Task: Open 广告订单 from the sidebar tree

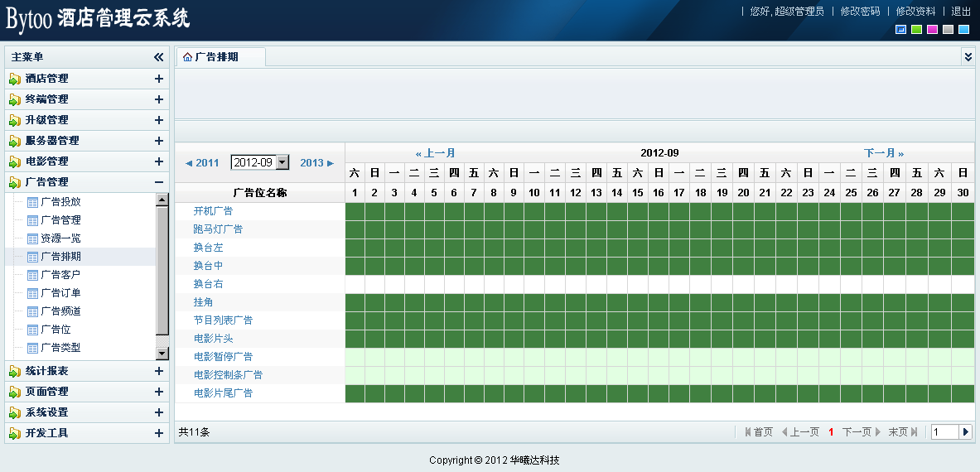Action: (x=60, y=293)
